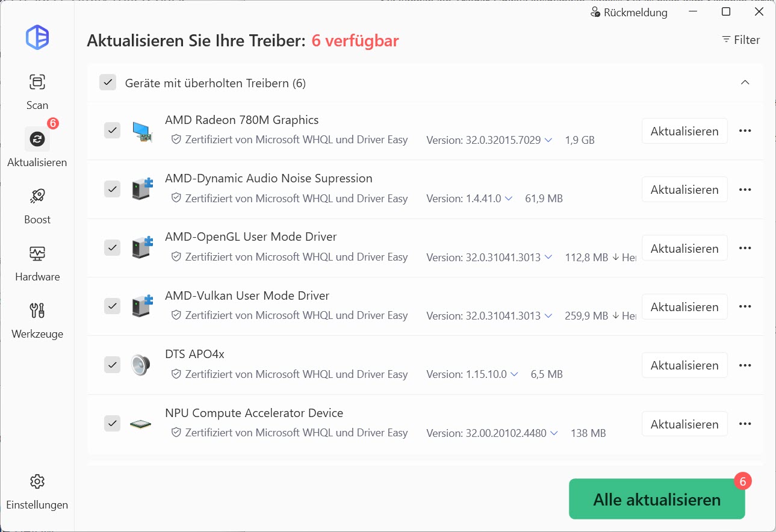Update the AMD Radeon 780M Graphics driver
The width and height of the screenshot is (776, 532).
[684, 131]
